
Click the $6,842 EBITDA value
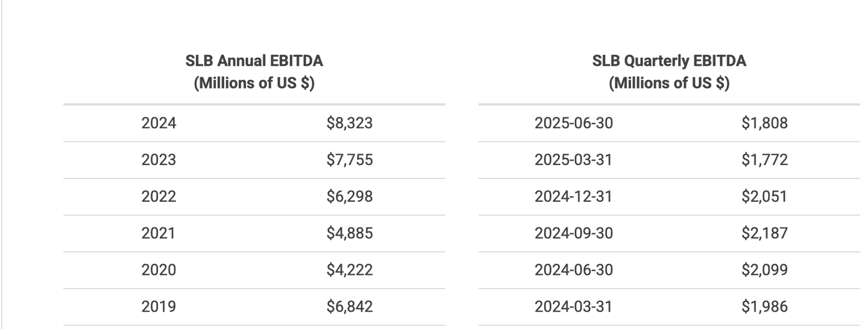(x=350, y=307)
